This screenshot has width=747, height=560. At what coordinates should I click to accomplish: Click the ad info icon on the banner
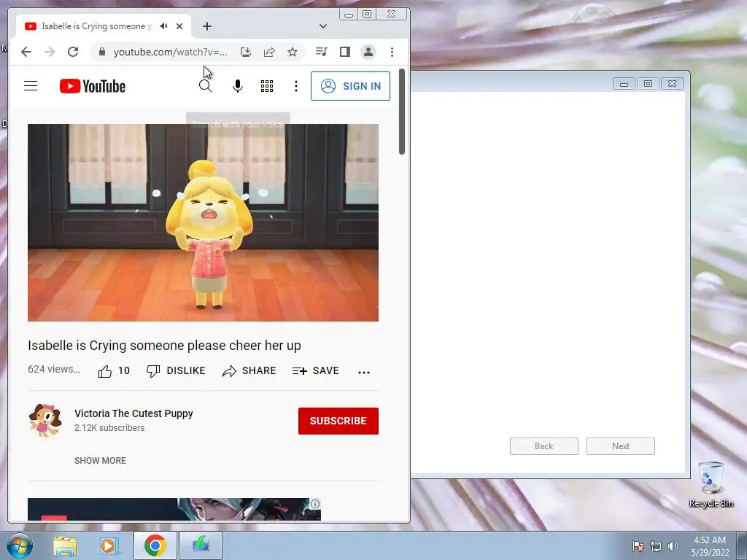pos(315,504)
